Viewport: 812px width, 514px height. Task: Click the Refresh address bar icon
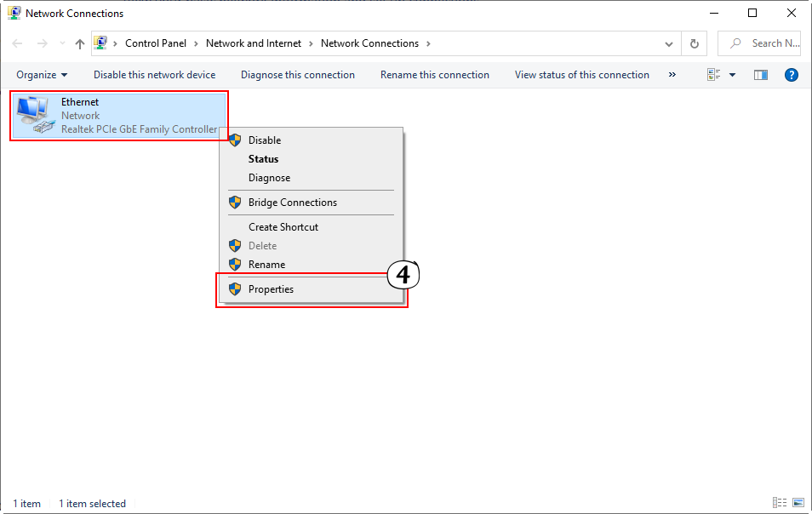point(695,43)
